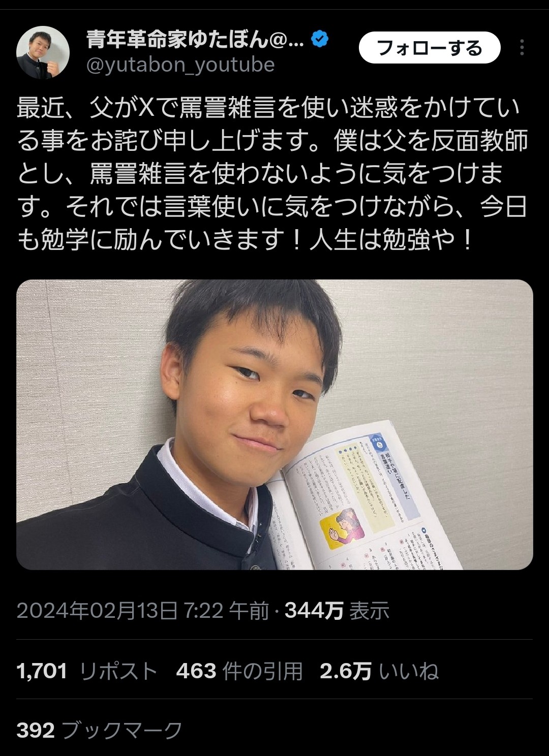
Task: Tap the リポスト label text
Action: point(118,671)
